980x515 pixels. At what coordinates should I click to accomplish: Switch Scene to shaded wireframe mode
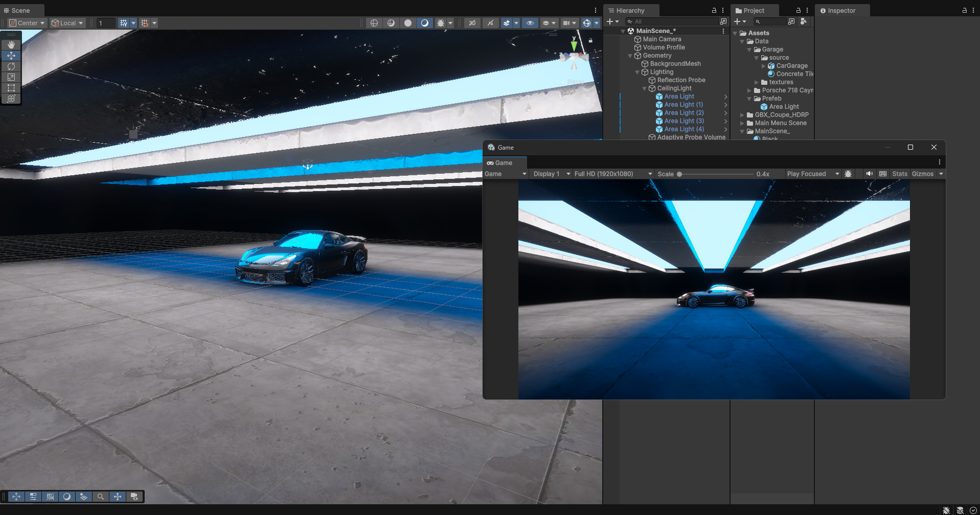(391, 23)
